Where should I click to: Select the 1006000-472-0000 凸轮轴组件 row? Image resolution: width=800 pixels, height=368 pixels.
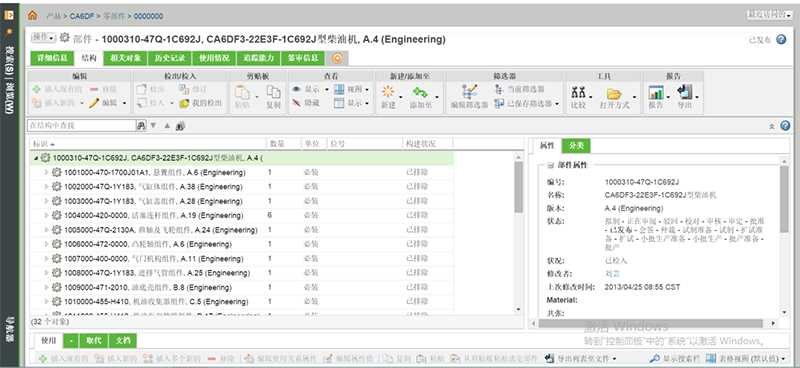241,244
